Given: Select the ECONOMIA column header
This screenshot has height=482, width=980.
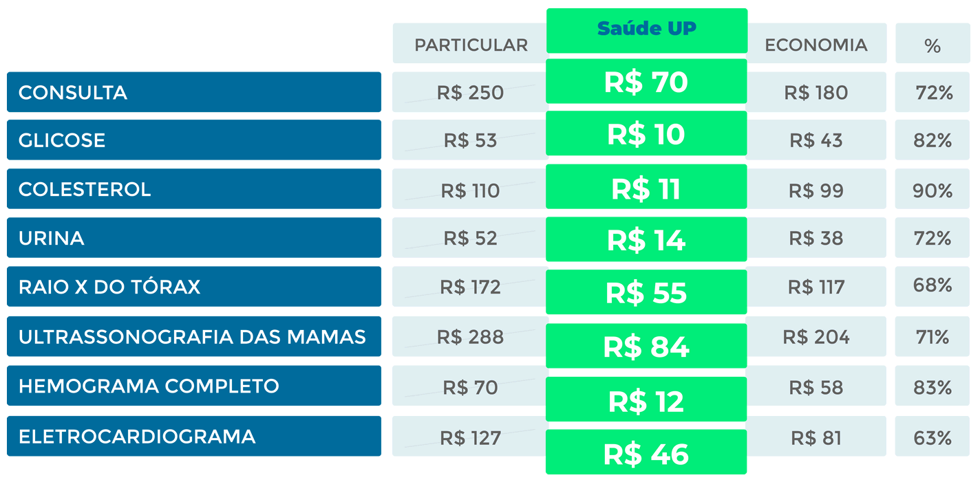Looking at the screenshot, I should pyautogui.click(x=816, y=43).
